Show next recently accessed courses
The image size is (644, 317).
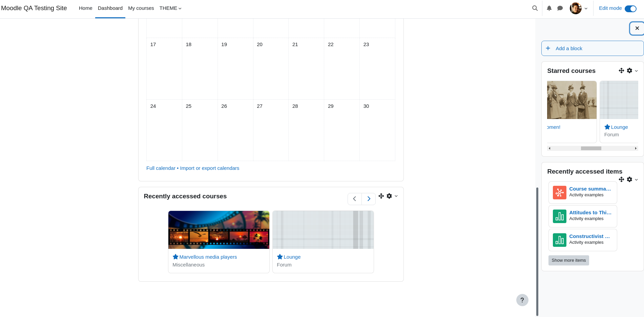click(369, 199)
